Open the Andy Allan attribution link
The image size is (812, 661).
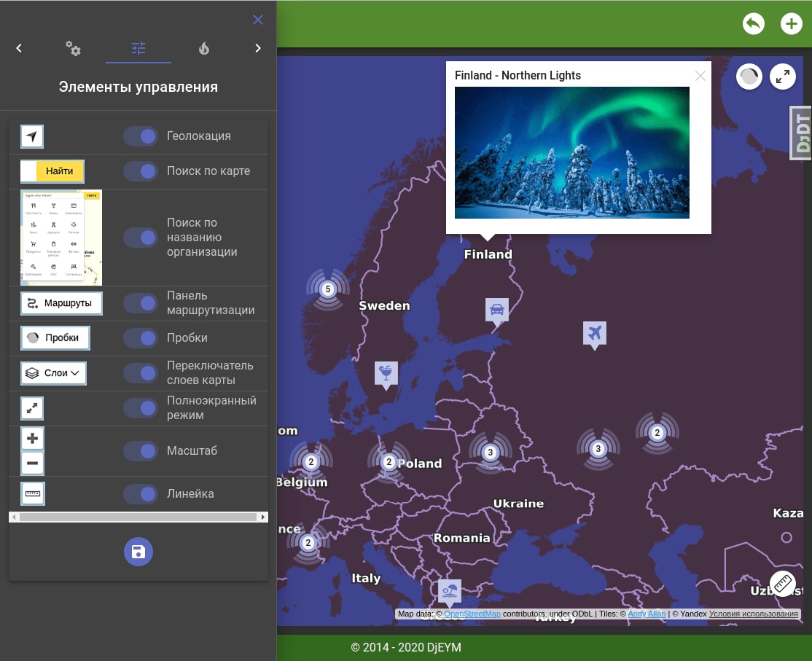click(x=647, y=614)
